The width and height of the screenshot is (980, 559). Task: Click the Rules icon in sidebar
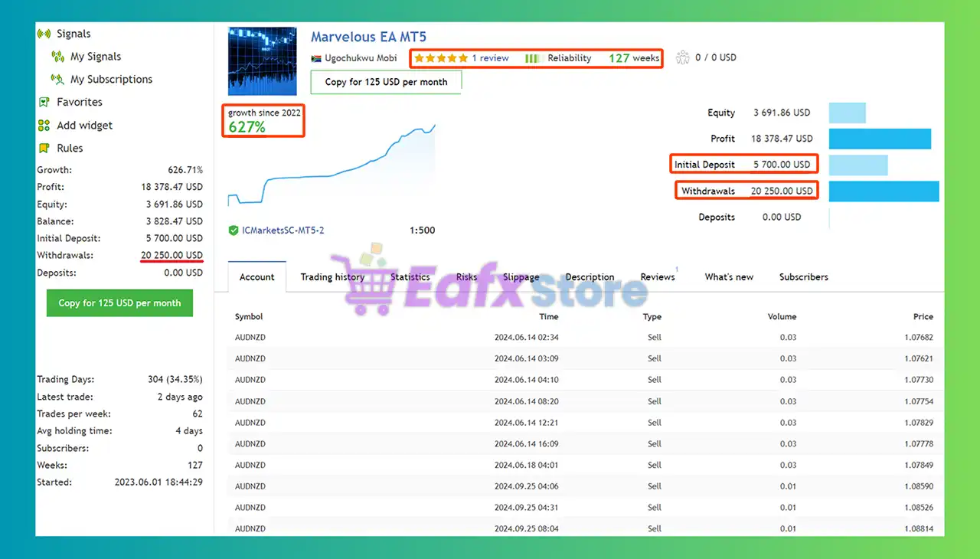pyautogui.click(x=44, y=149)
